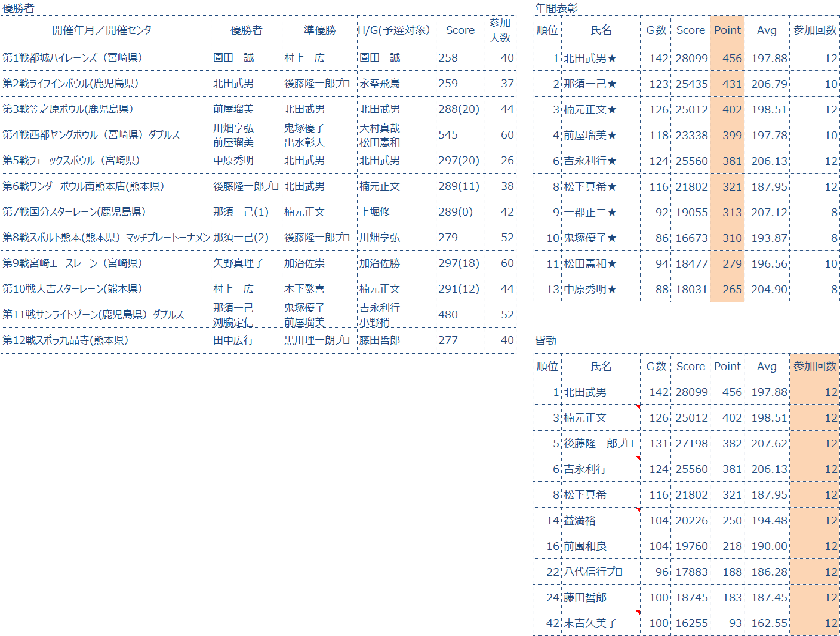
Task: Select the score 545 cell
Action: (x=460, y=135)
